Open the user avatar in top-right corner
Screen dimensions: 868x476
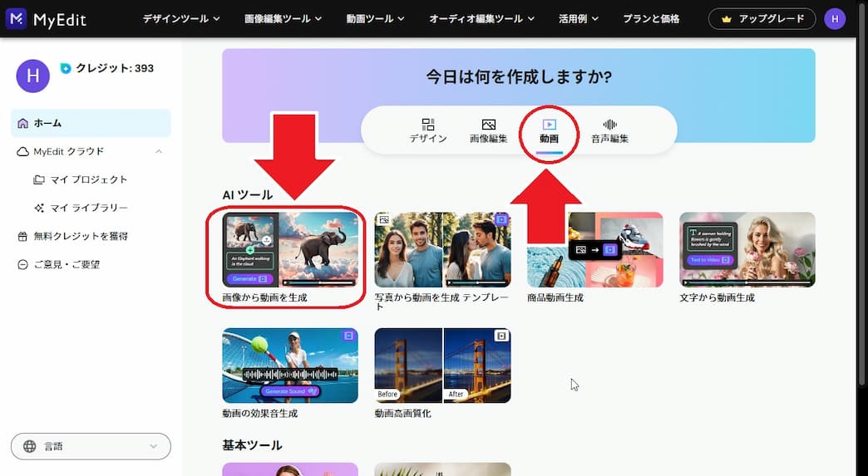tap(835, 18)
